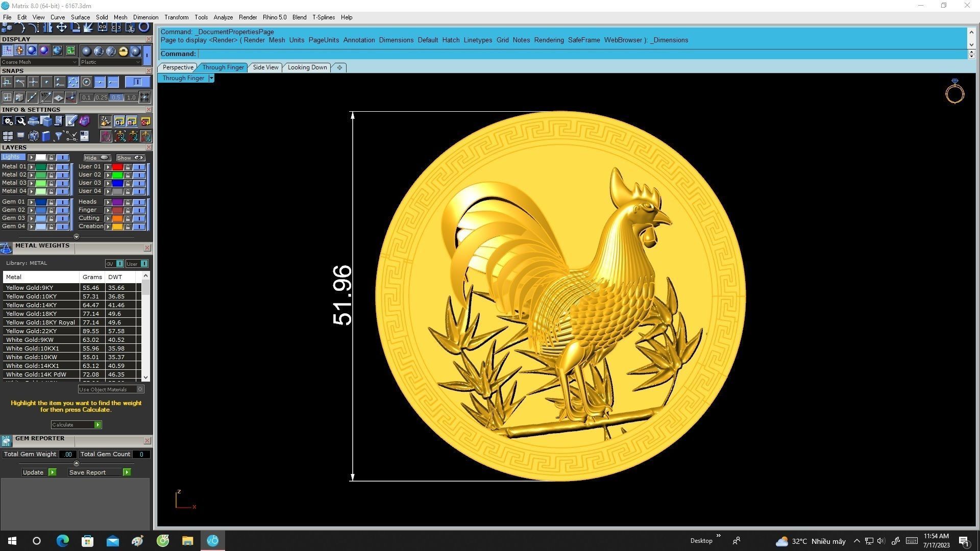The width and height of the screenshot is (980, 551).
Task: Open the Metal Weights cone icon
Action: pyautogui.click(x=6, y=248)
